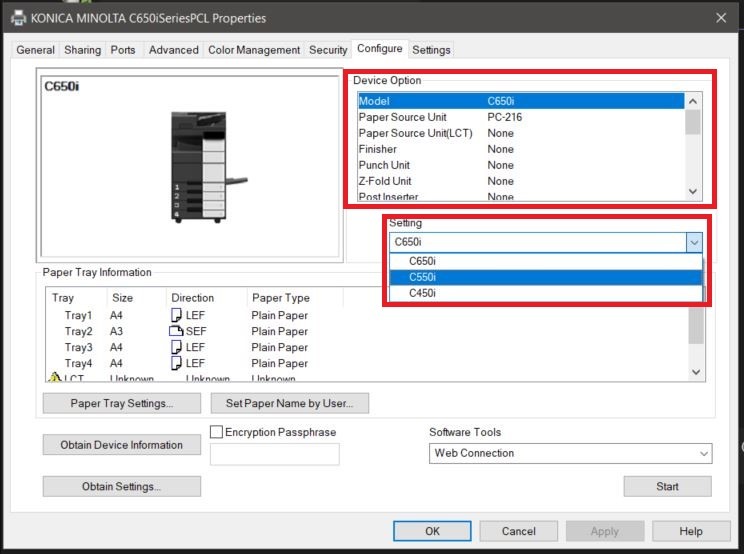
Task: Click the Tray2 SEF paper direction icon
Action: click(x=177, y=331)
